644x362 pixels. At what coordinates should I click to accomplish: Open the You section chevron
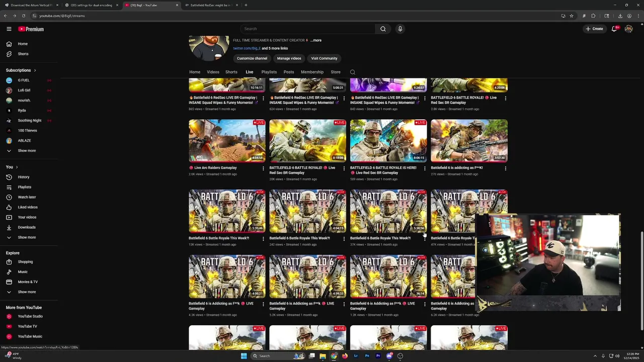point(17,167)
